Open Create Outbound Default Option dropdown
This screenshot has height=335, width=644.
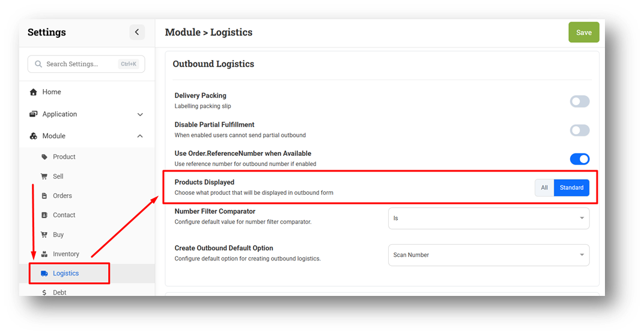pos(488,255)
